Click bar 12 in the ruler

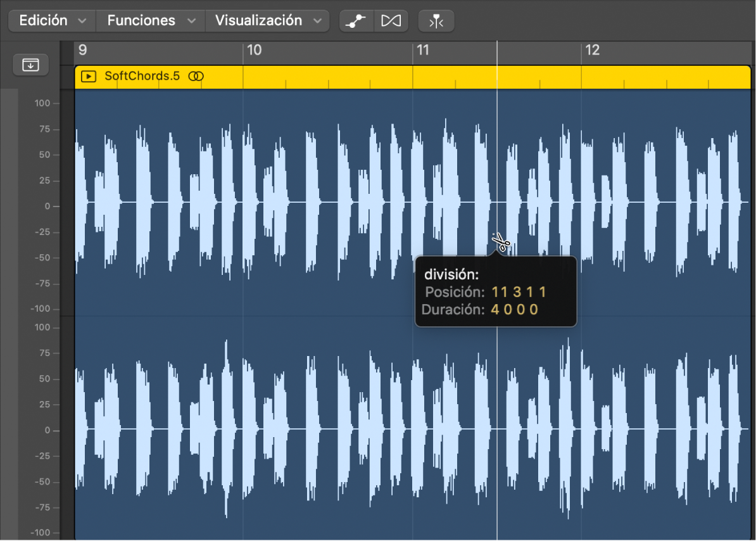592,50
